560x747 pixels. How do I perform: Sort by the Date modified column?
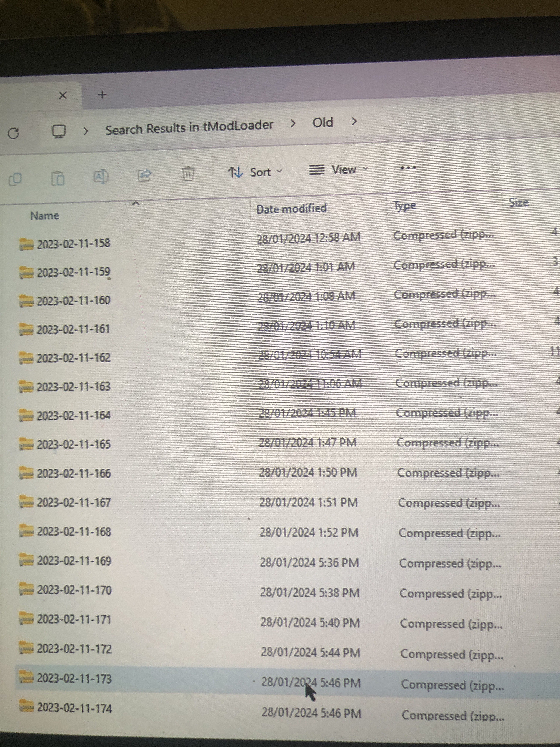[291, 209]
